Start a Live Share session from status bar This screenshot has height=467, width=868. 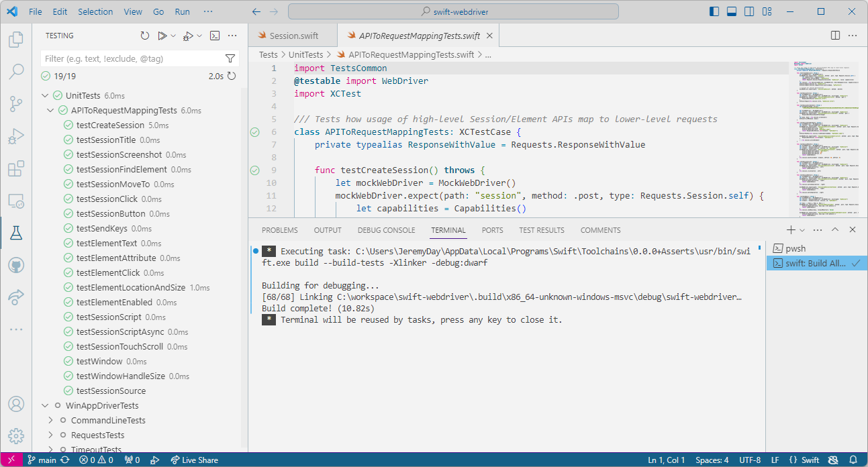point(194,460)
